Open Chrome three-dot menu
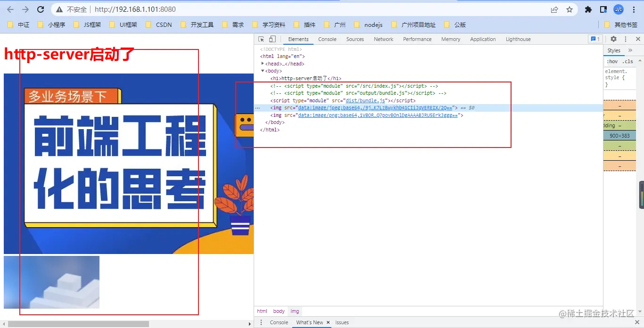The image size is (644, 328). click(634, 9)
